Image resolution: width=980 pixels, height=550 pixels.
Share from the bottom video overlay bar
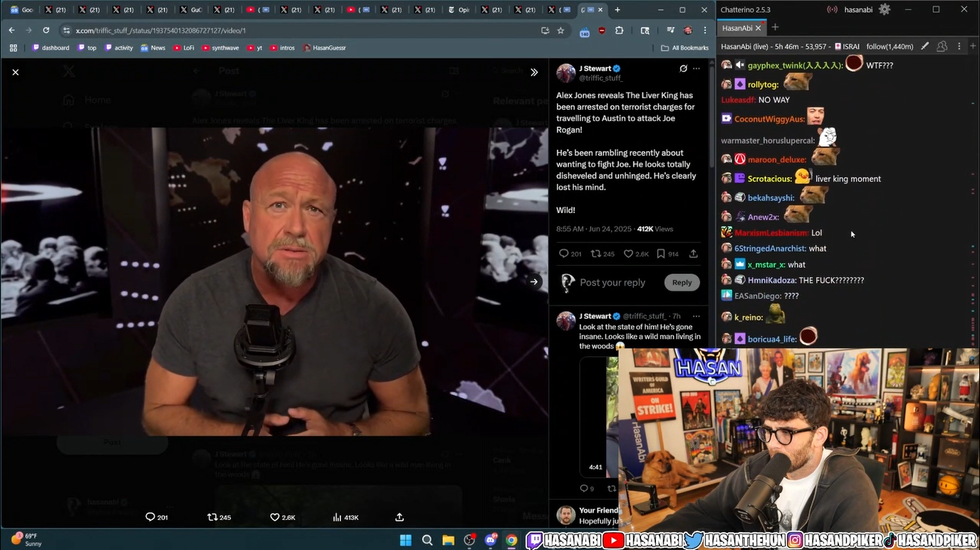[x=400, y=517]
